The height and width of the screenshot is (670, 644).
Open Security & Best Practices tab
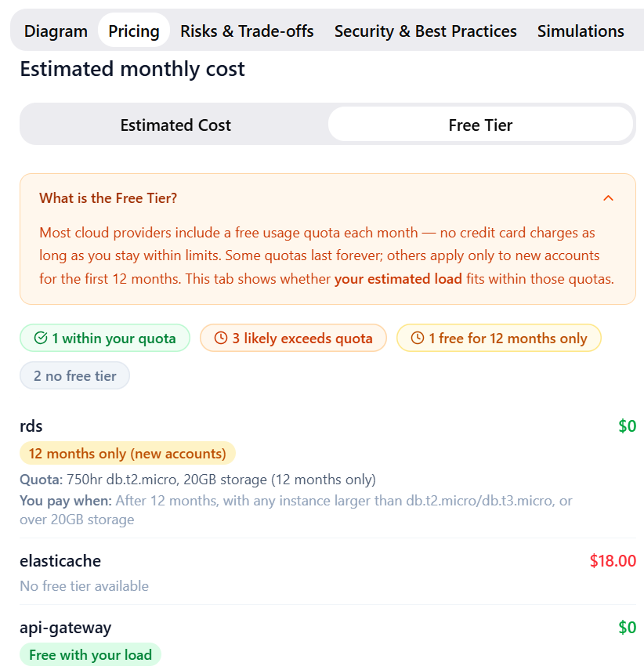pos(425,31)
